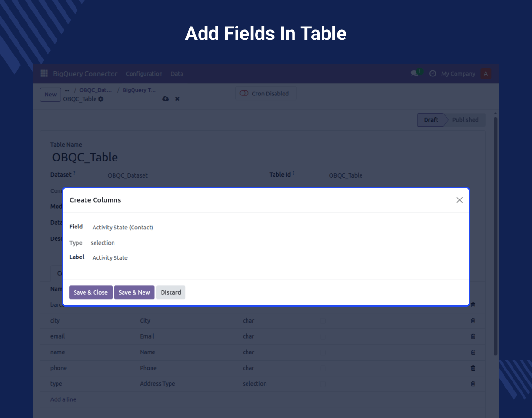This screenshot has width=532, height=418.
Task: Toggle checkbox in the email row
Action: (x=323, y=336)
